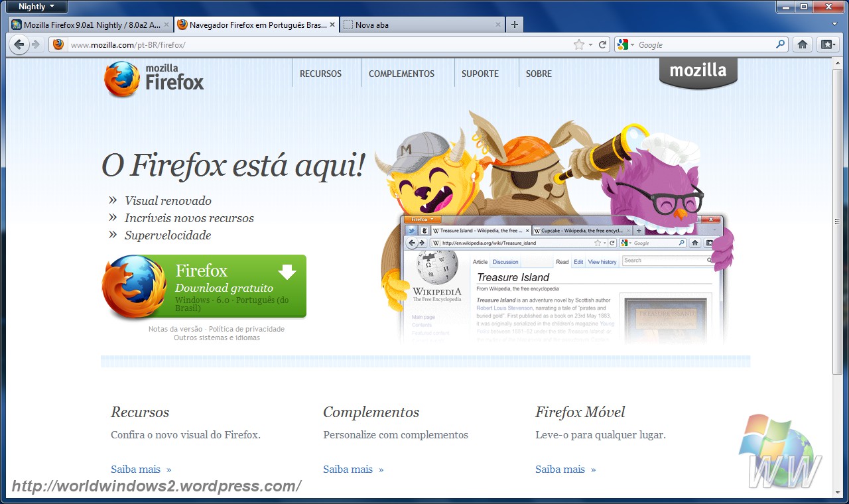Click the scrollbar up arrow
Viewport: 849px width, 504px height.
[837, 62]
